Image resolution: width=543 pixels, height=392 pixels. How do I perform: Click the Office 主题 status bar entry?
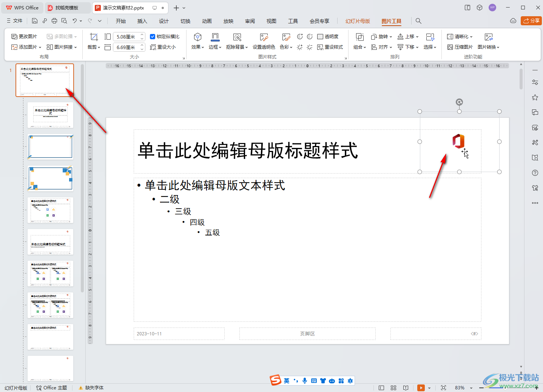click(x=51, y=388)
